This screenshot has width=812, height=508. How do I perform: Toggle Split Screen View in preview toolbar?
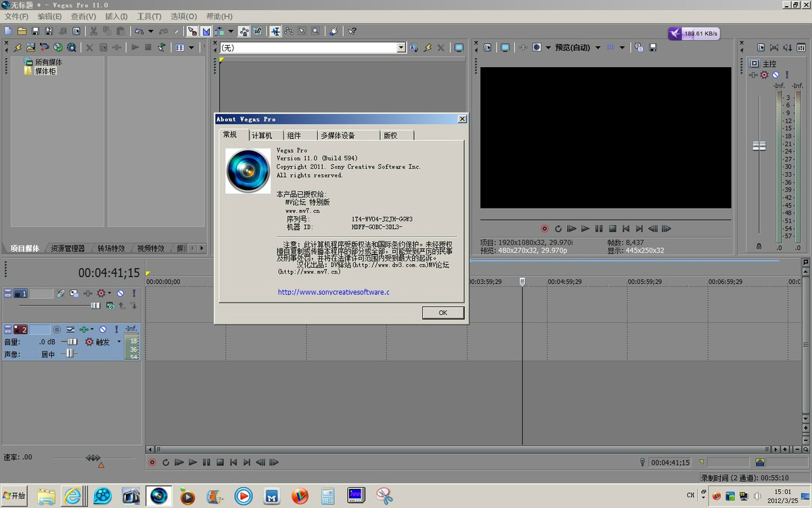click(537, 47)
